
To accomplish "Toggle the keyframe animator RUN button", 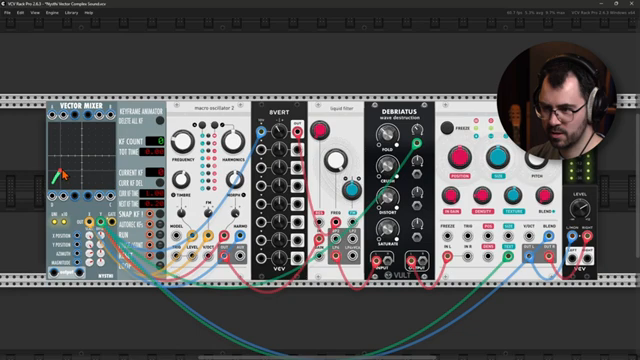I will coord(160,235).
